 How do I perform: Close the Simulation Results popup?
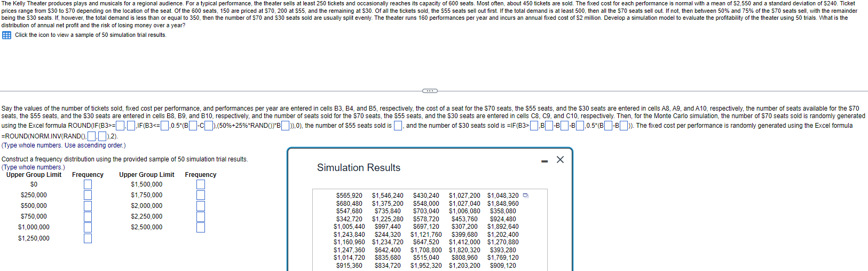pyautogui.click(x=560, y=160)
